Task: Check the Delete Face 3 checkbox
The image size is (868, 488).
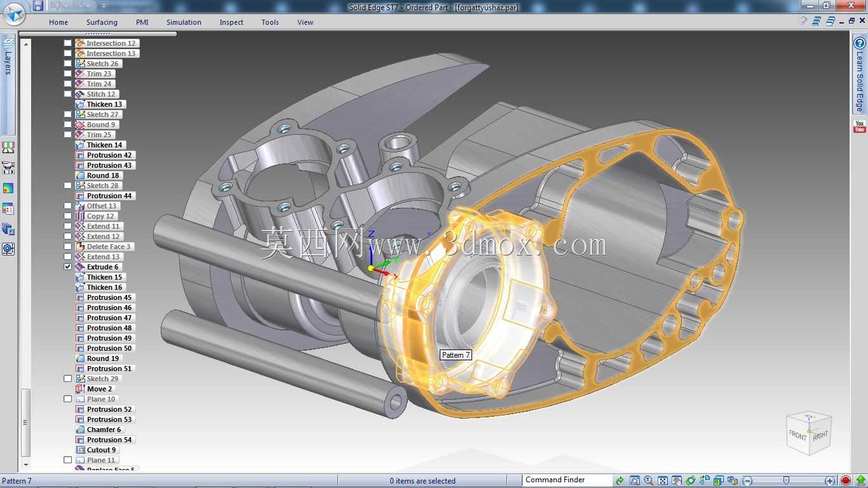Action: click(x=68, y=247)
